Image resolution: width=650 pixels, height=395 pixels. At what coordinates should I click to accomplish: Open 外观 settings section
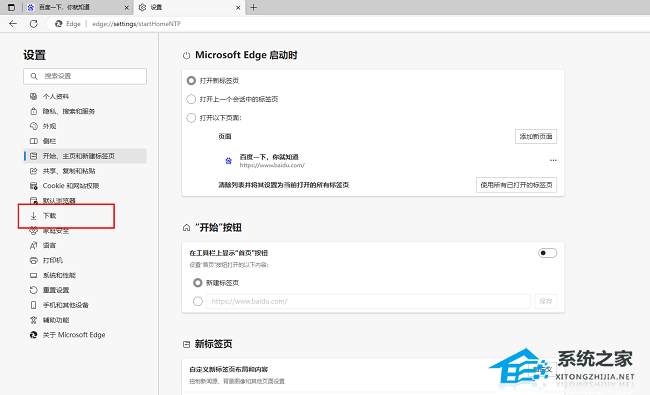click(85, 126)
